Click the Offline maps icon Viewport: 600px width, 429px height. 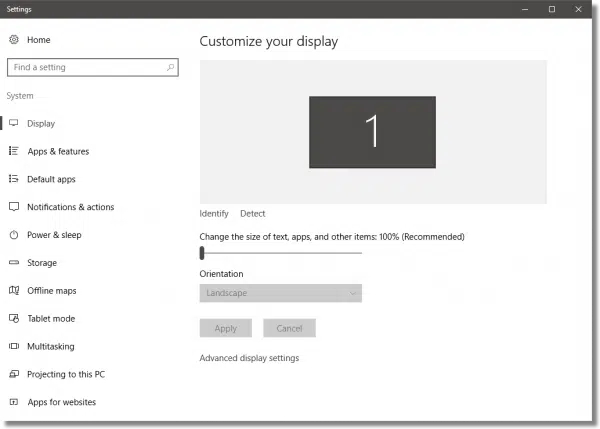pyautogui.click(x=14, y=290)
